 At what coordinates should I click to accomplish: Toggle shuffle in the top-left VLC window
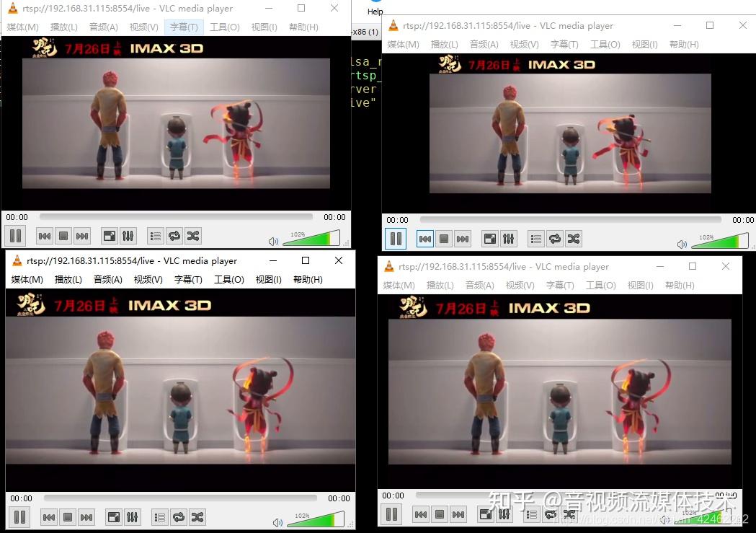pos(193,236)
